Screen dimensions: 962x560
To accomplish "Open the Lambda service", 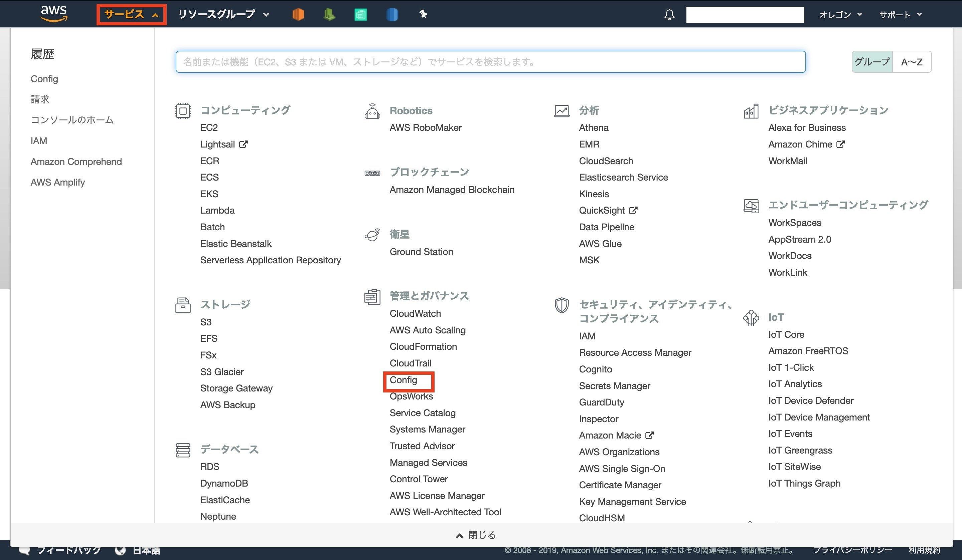I will coord(217,210).
